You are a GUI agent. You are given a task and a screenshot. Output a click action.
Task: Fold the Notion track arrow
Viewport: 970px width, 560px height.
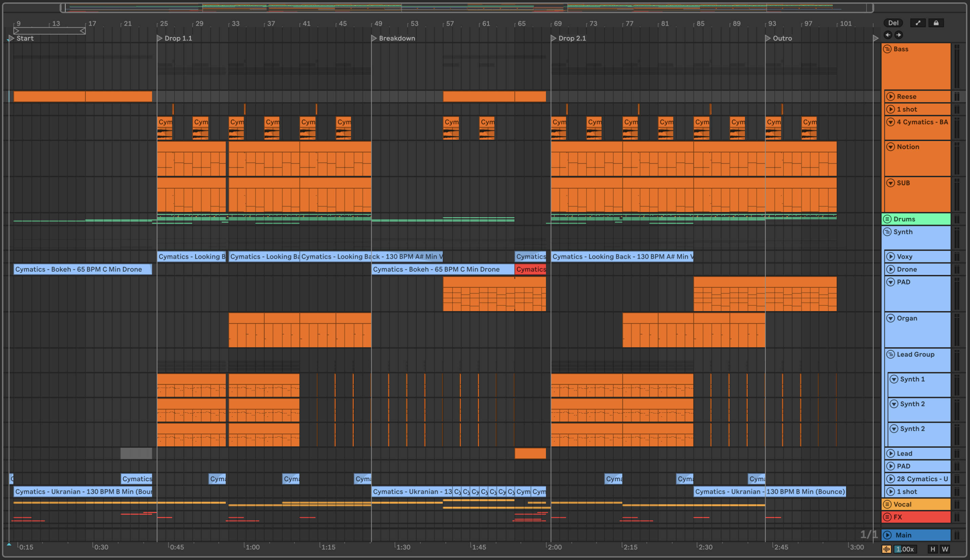coord(890,147)
